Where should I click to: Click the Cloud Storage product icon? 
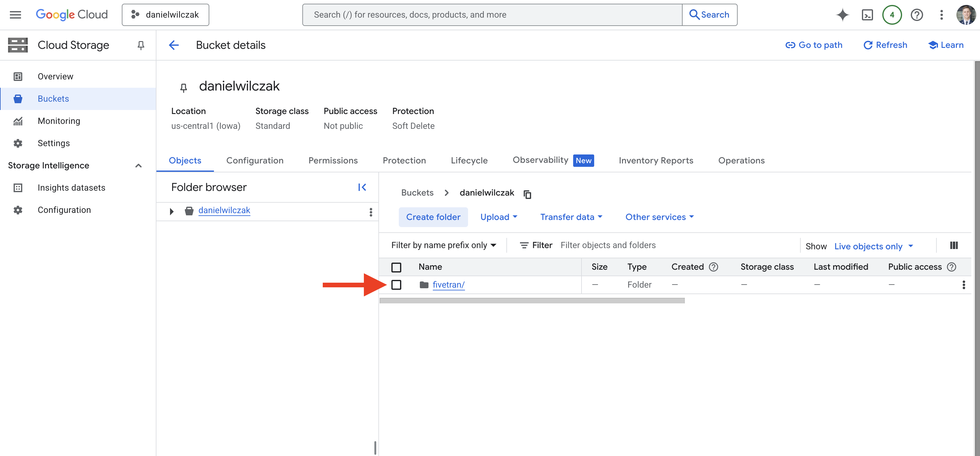click(18, 45)
